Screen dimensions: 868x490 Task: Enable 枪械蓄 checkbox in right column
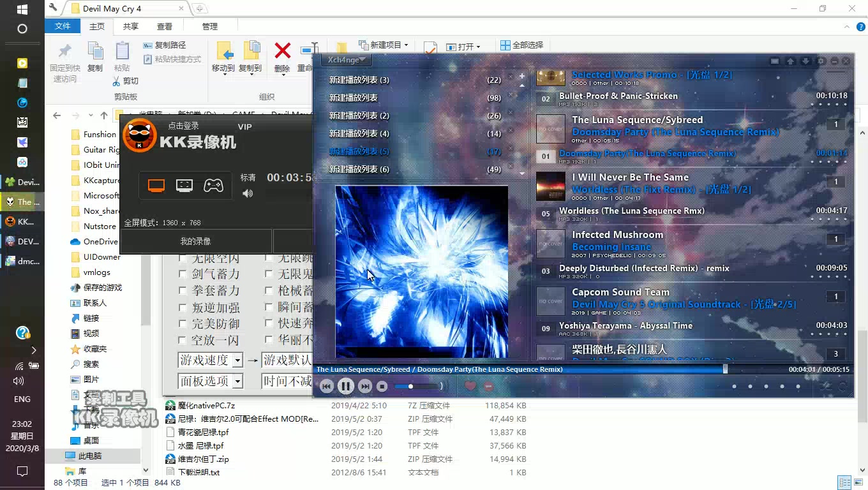coord(269,290)
